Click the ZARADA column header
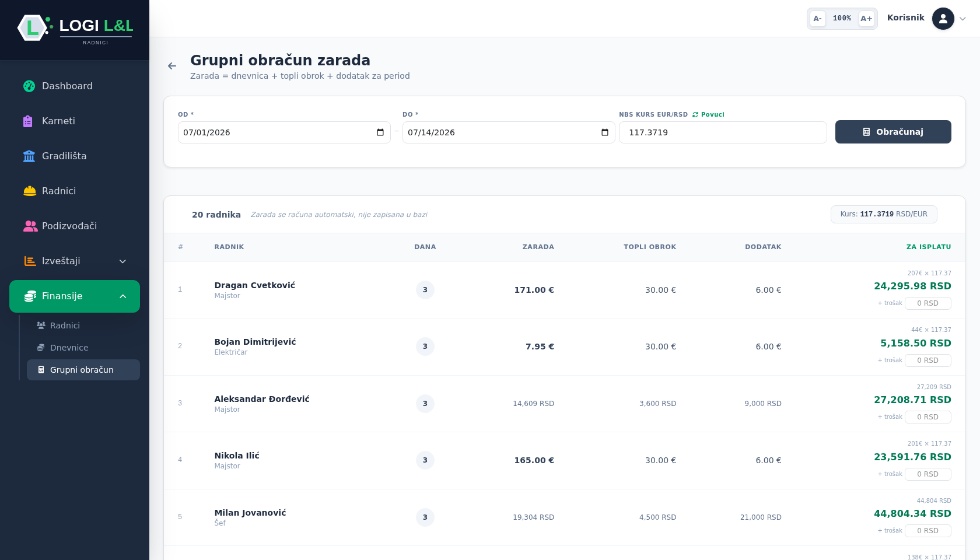This screenshot has width=980, height=560. click(x=538, y=247)
